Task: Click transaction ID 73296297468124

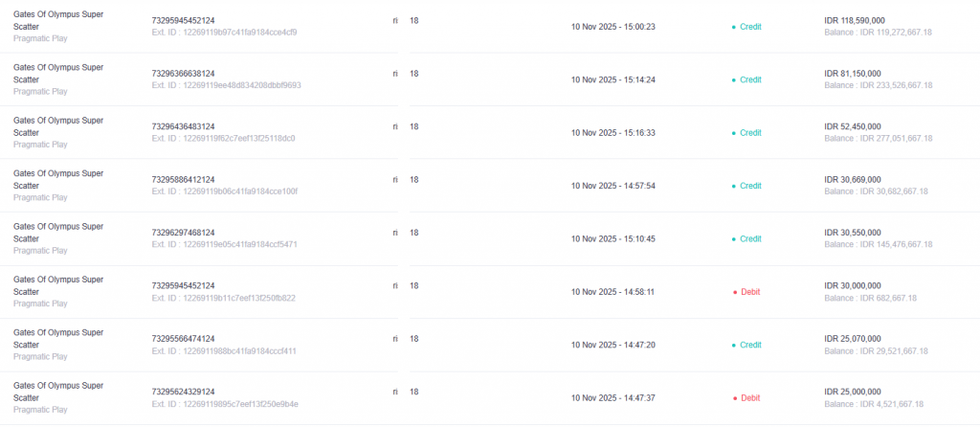Action: 183,233
